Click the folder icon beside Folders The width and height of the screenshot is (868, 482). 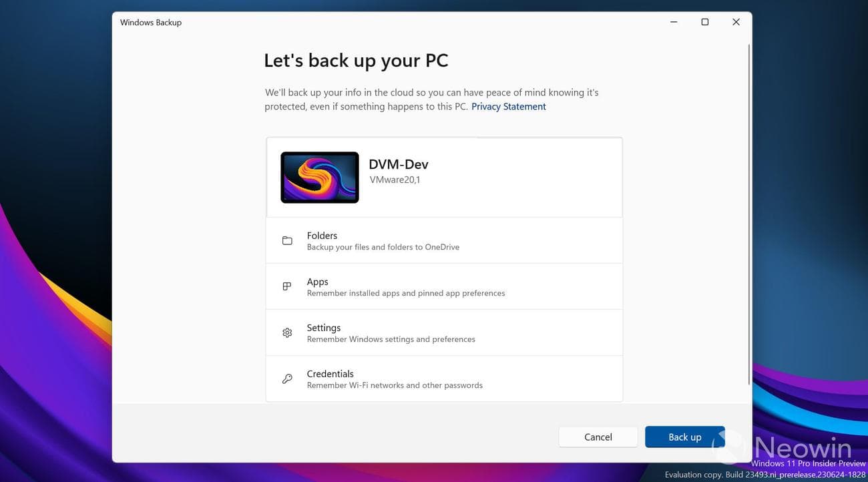(287, 240)
